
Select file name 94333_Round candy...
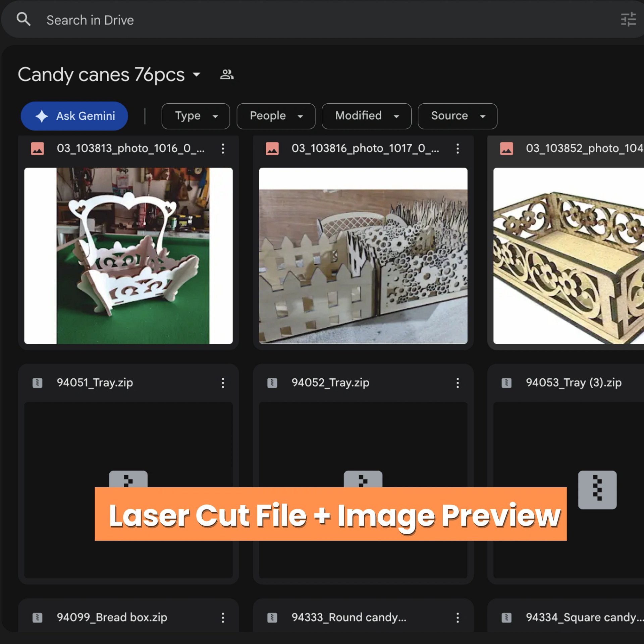349,618
